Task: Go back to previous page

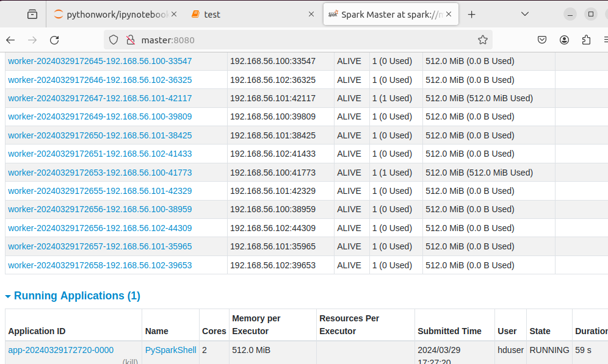Action: 10,40
